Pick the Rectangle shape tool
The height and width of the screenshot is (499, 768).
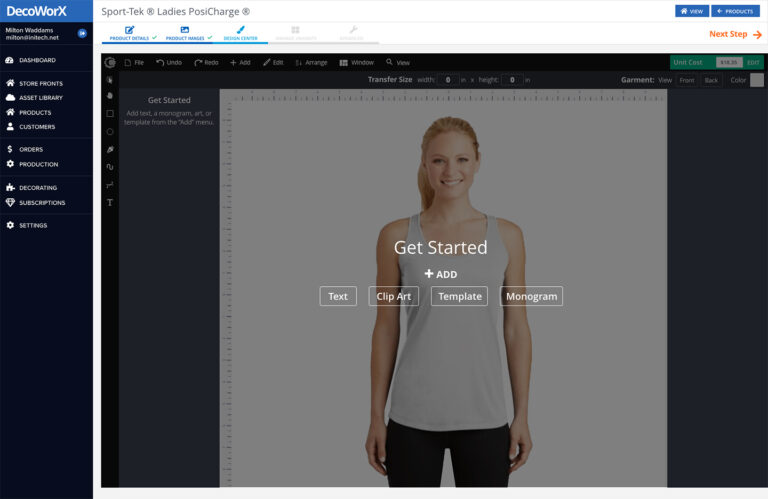(110, 113)
